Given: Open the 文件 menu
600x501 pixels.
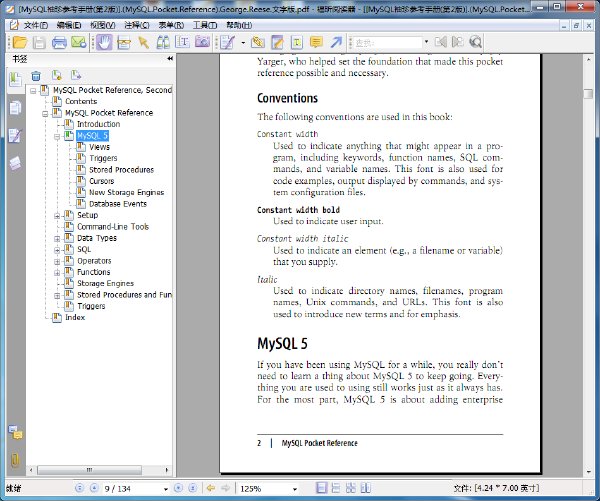Looking at the screenshot, I should 36,25.
